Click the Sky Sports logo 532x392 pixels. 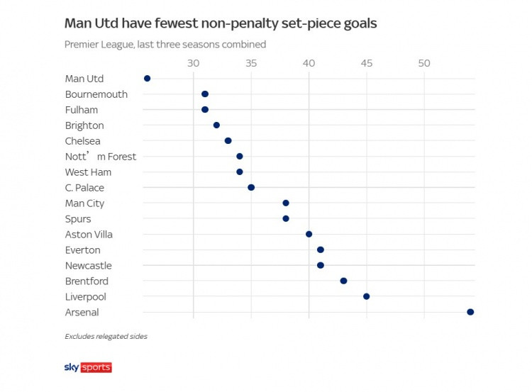pyautogui.click(x=88, y=367)
